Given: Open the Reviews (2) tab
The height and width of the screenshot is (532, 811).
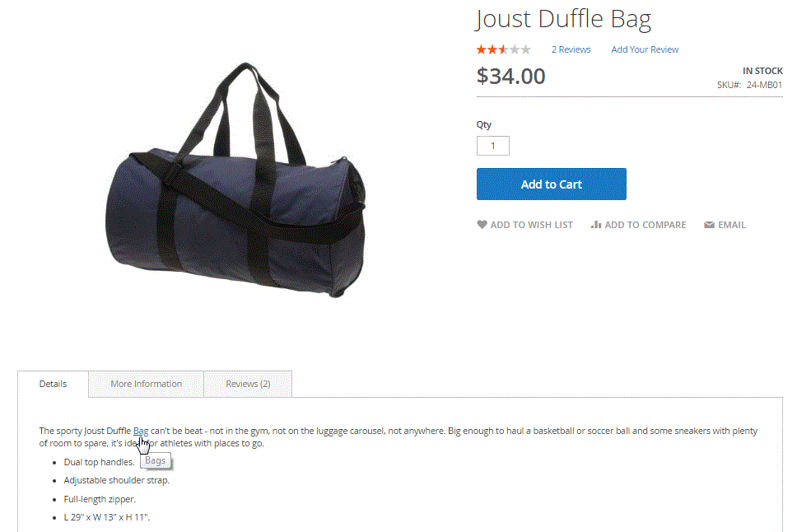Looking at the screenshot, I should 248,384.
